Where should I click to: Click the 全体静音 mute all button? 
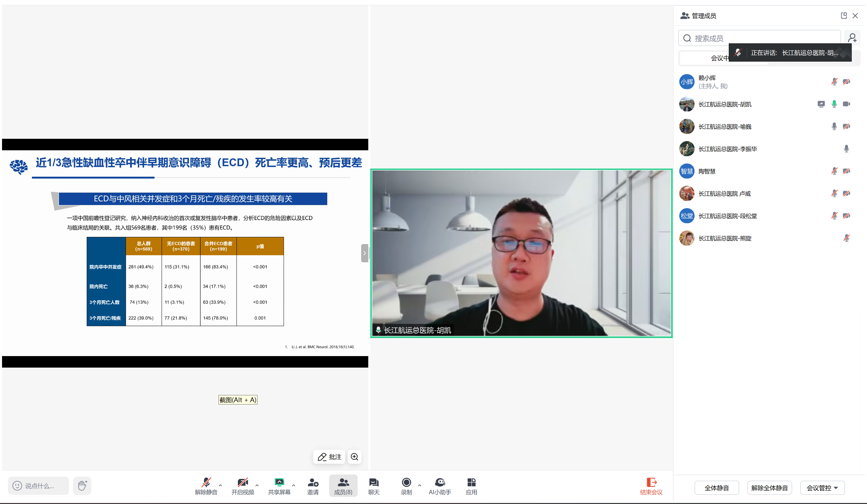point(716,487)
